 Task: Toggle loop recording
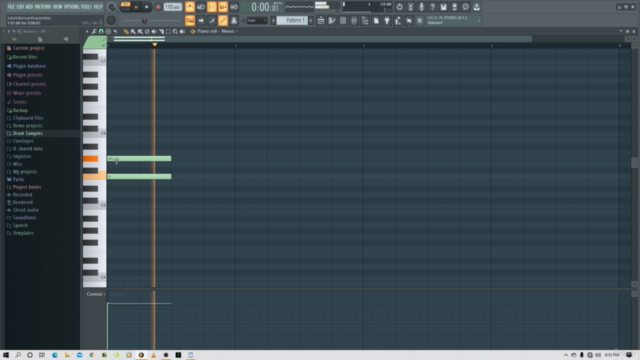pyautogui.click(x=234, y=7)
